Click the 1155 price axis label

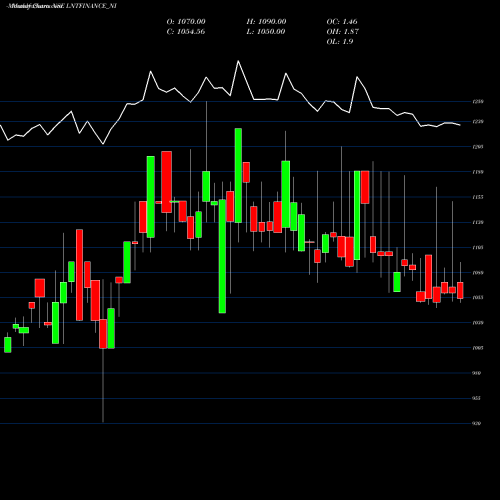point(478,197)
